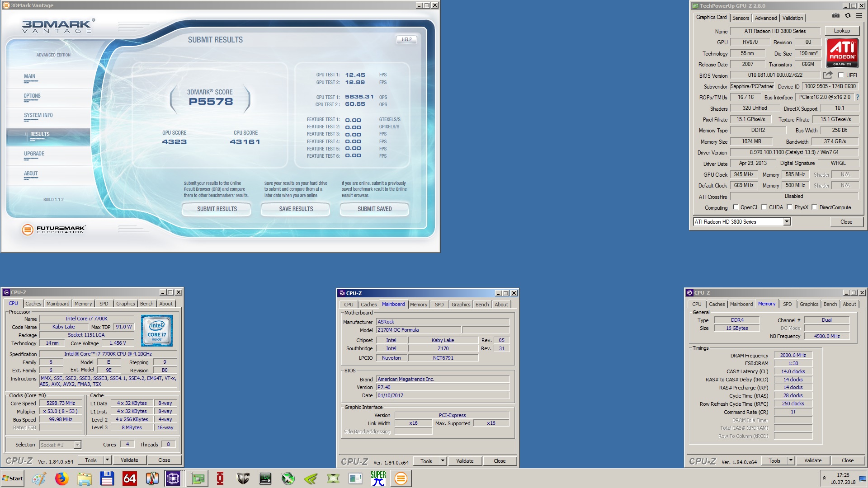Open the dark shield logo taskbar icon

[243, 479]
